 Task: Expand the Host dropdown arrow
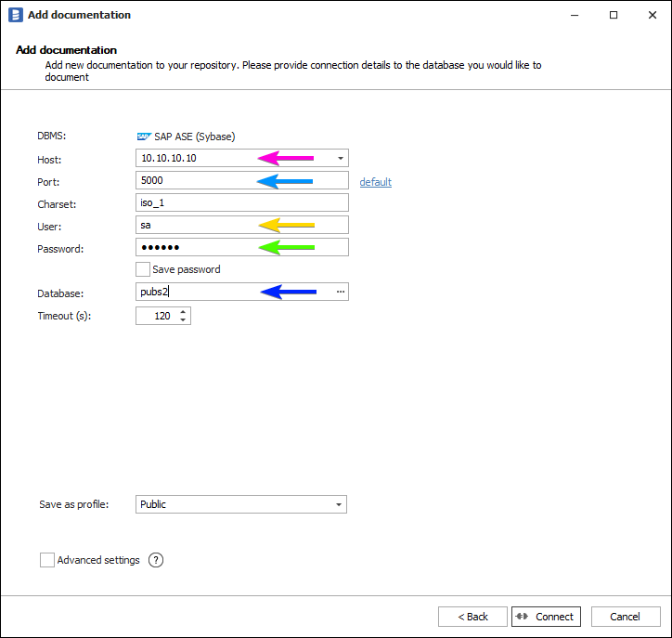[x=340, y=158]
